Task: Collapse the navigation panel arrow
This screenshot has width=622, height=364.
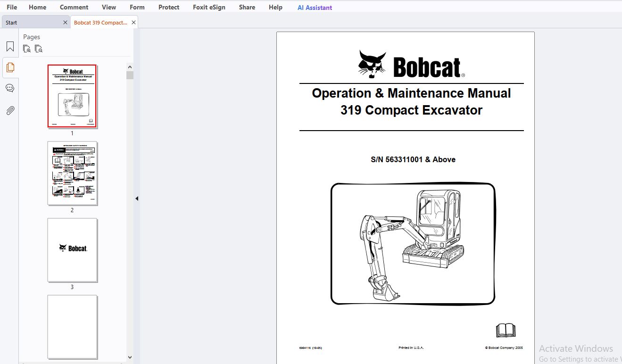Action: click(x=137, y=199)
